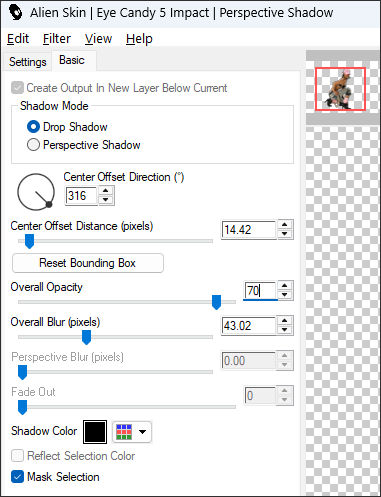
Task: Switch to the Settings tab
Action: click(x=28, y=62)
